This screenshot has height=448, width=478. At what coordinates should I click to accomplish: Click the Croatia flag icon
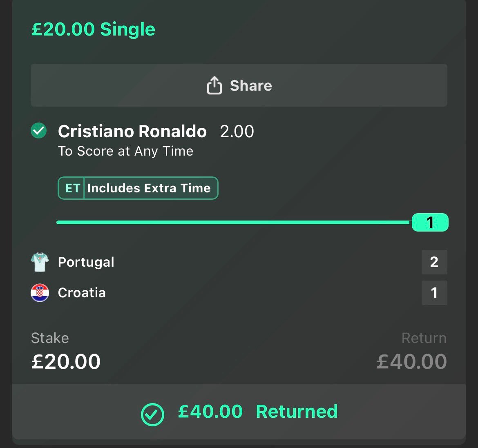pos(40,292)
